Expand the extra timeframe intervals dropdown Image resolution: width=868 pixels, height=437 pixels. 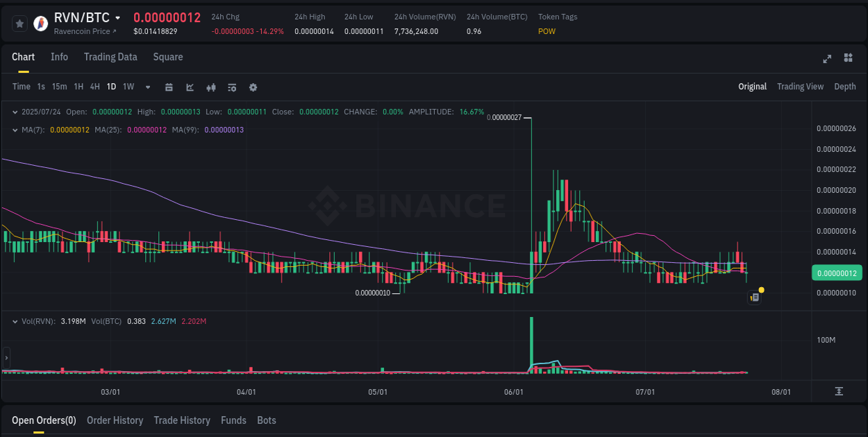click(x=147, y=87)
